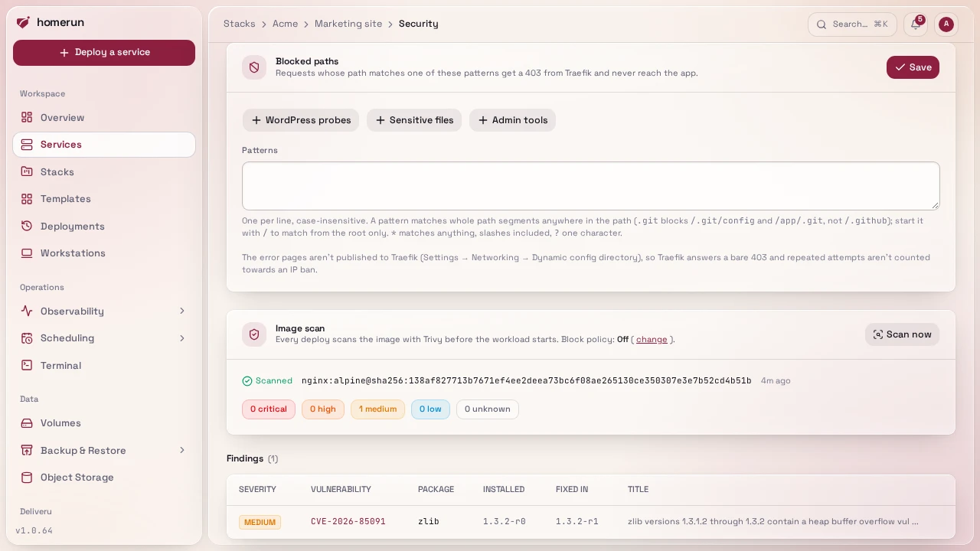Image resolution: width=980 pixels, height=551 pixels.
Task: Open Object Storage text in sidebar
Action: pyautogui.click(x=77, y=478)
